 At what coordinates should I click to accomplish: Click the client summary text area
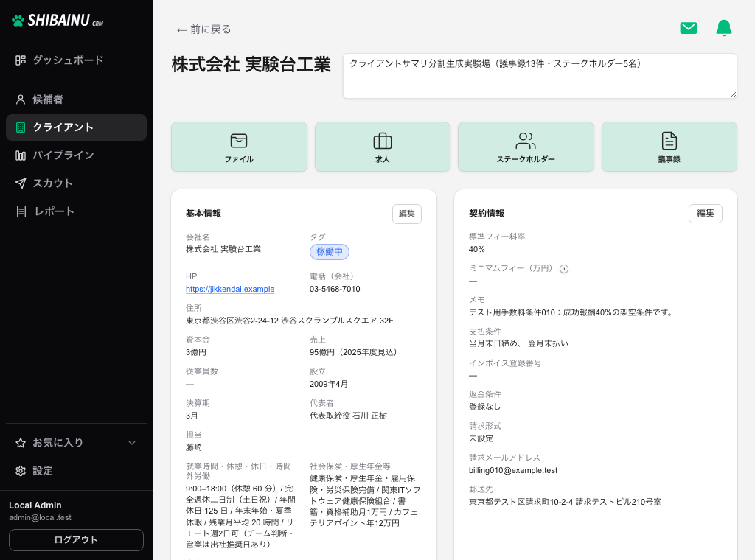(x=540, y=76)
